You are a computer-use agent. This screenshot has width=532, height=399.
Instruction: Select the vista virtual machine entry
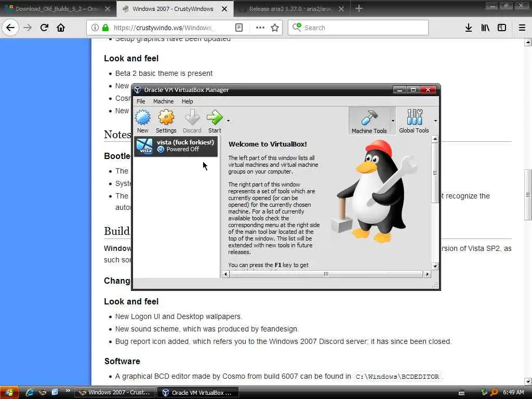point(176,146)
